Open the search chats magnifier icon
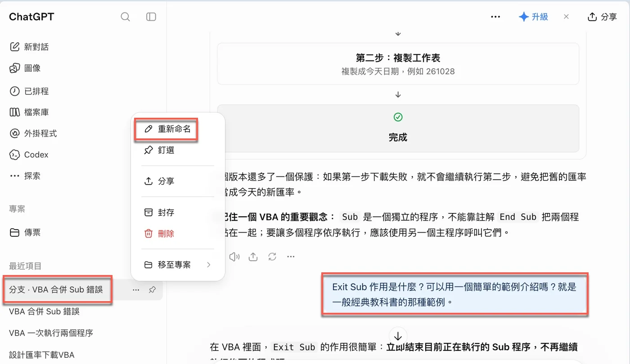 pyautogui.click(x=126, y=17)
